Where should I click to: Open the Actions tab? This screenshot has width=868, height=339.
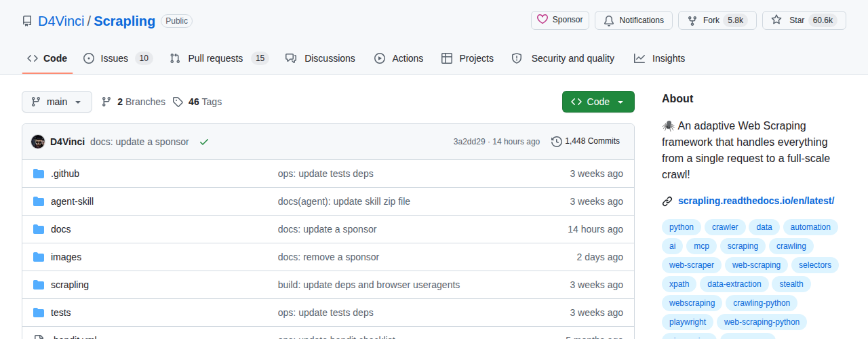pos(399,58)
